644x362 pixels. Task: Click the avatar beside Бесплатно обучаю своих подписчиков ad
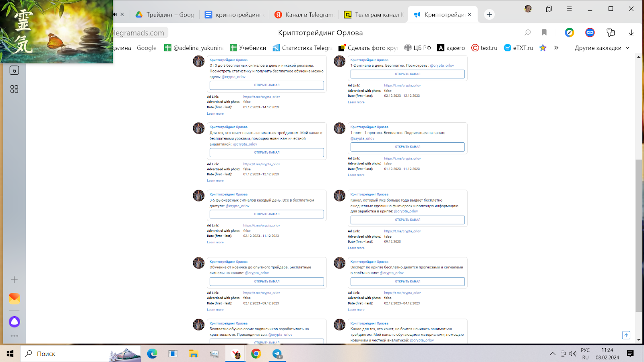tap(198, 325)
